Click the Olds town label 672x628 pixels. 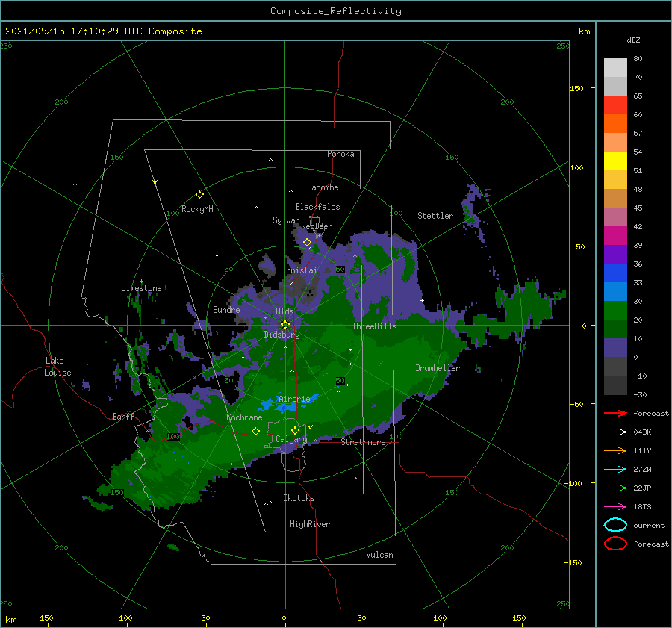click(284, 311)
